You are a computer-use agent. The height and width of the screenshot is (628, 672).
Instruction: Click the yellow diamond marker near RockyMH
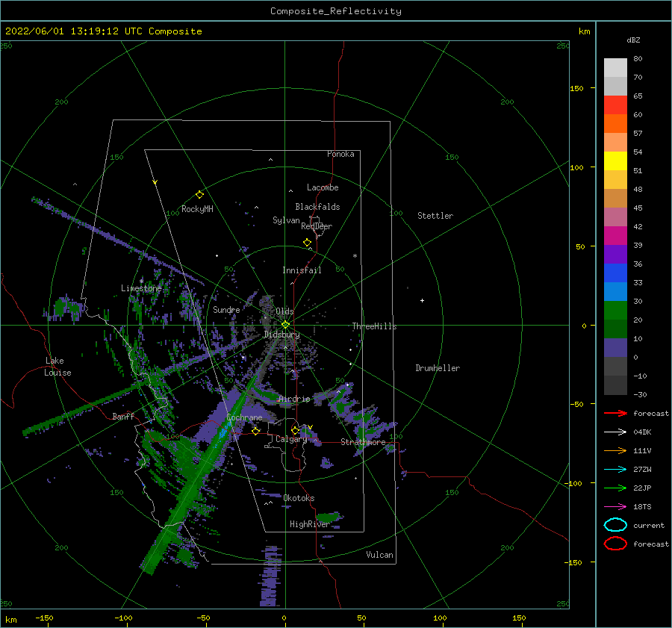click(199, 195)
